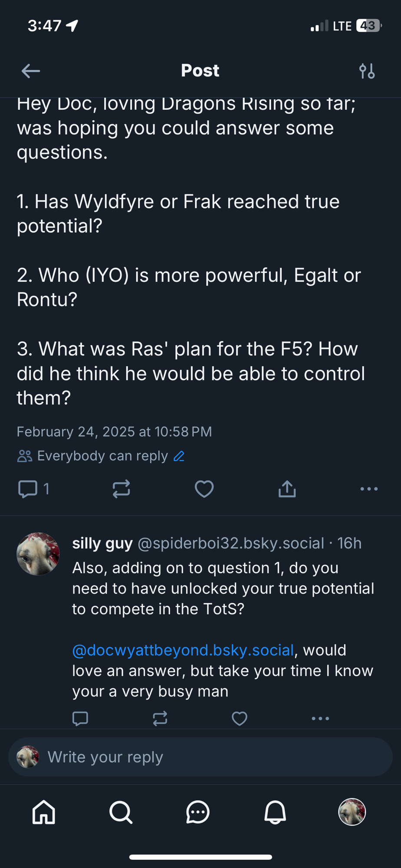Open my profile from bottom bar
Viewport: 401px width, 868px height.
[x=352, y=812]
